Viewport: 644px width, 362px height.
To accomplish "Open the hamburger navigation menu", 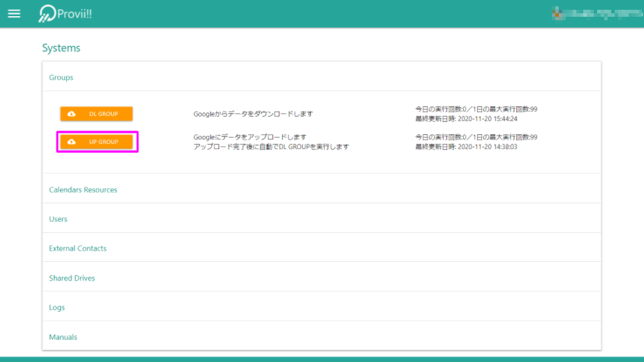I will (14, 13).
